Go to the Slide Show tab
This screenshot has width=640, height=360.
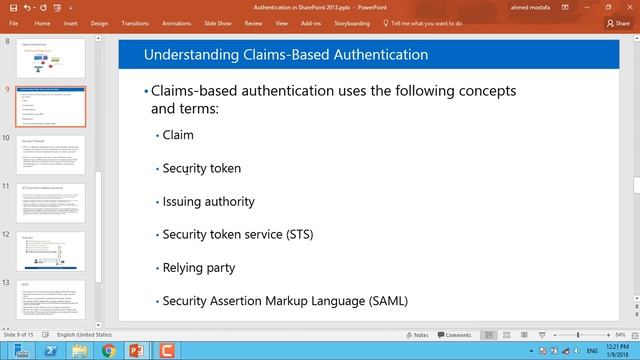click(218, 23)
